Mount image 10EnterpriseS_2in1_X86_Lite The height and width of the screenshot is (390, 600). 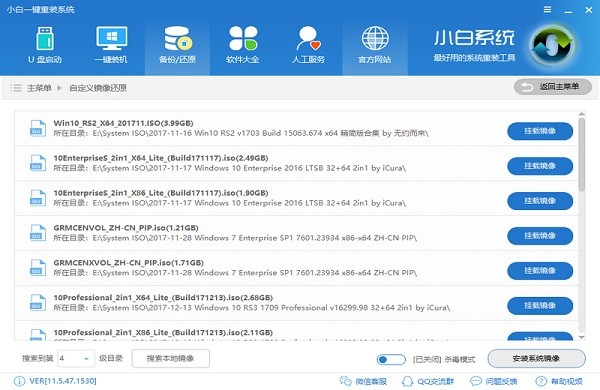tap(540, 201)
